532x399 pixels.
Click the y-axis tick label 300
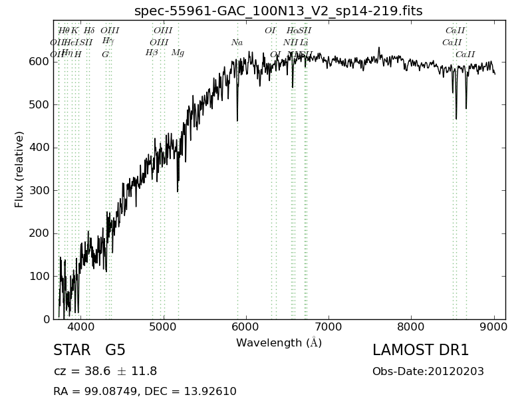click(40, 191)
